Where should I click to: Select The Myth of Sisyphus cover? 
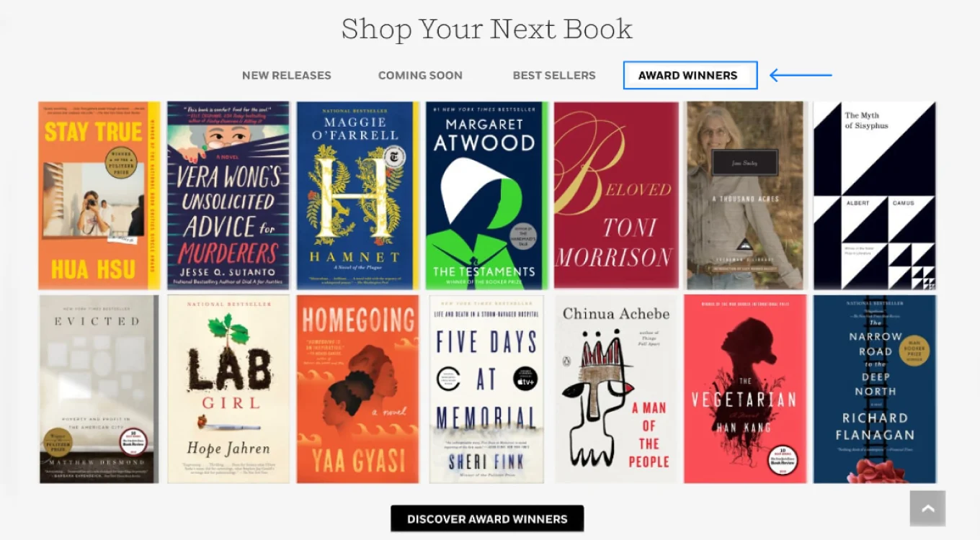875,195
